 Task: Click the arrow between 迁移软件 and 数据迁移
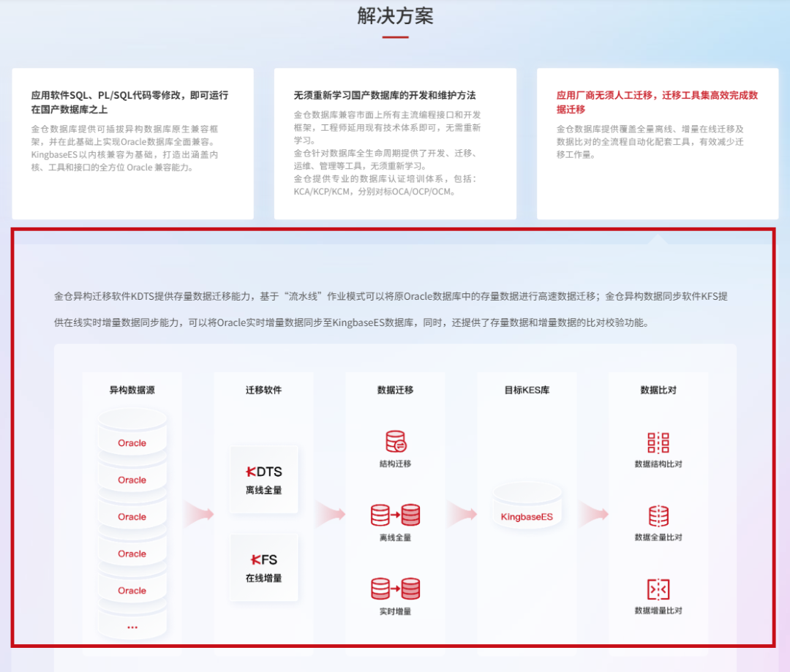pyautogui.click(x=331, y=514)
